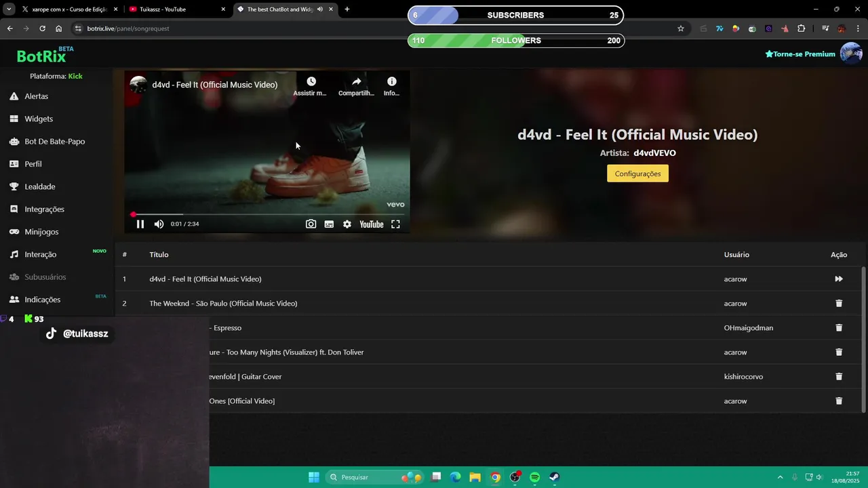The width and height of the screenshot is (868, 488).
Task: Close the Tuikassz YouTube tab
Action: point(223,9)
